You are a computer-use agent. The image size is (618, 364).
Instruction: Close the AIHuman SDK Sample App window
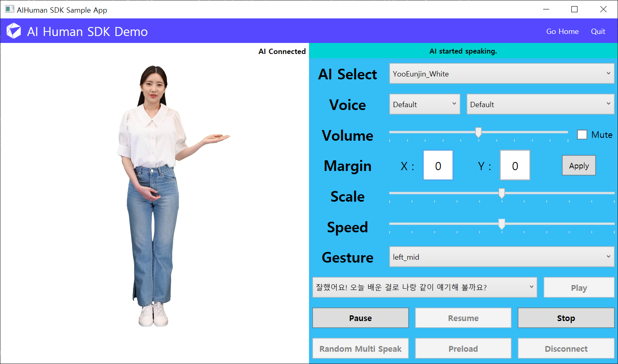click(x=603, y=9)
